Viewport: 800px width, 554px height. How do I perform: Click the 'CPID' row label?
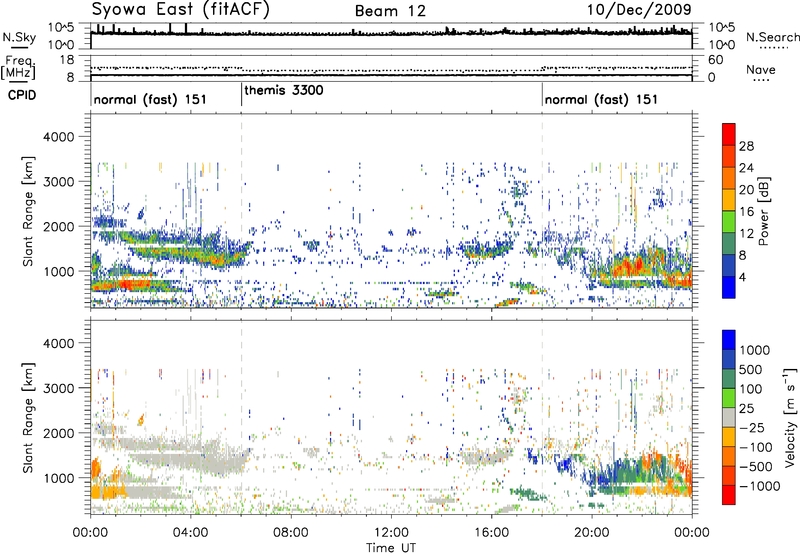tap(22, 95)
